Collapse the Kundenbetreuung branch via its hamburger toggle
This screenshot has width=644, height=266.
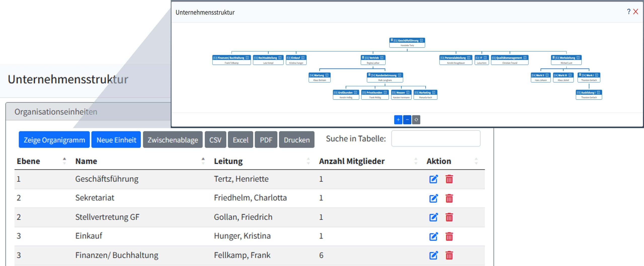(369, 75)
